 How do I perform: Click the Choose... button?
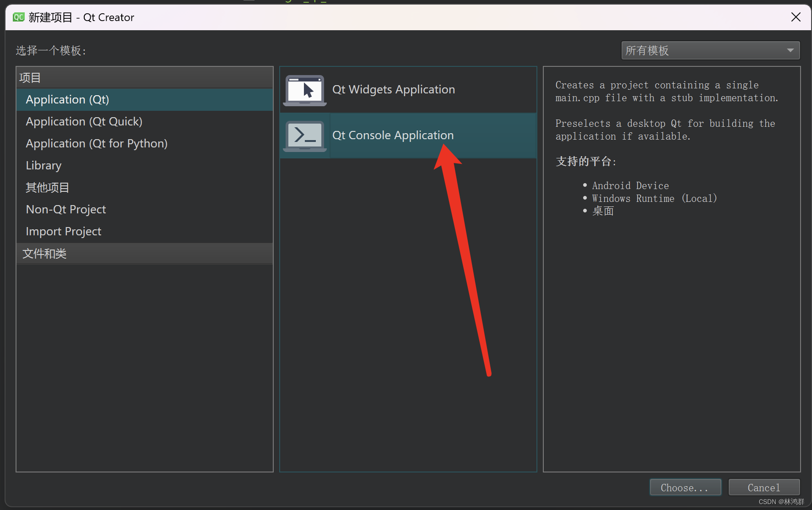click(685, 488)
